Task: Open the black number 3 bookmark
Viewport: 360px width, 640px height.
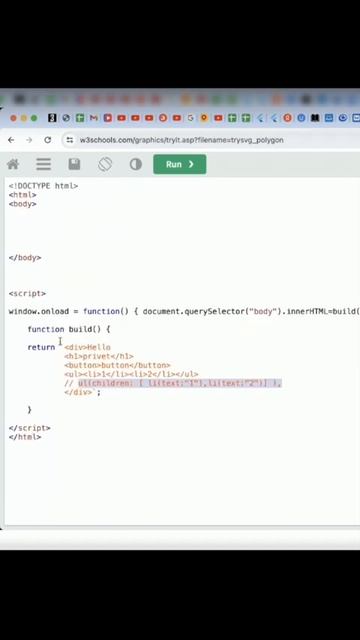Action: click(52, 118)
